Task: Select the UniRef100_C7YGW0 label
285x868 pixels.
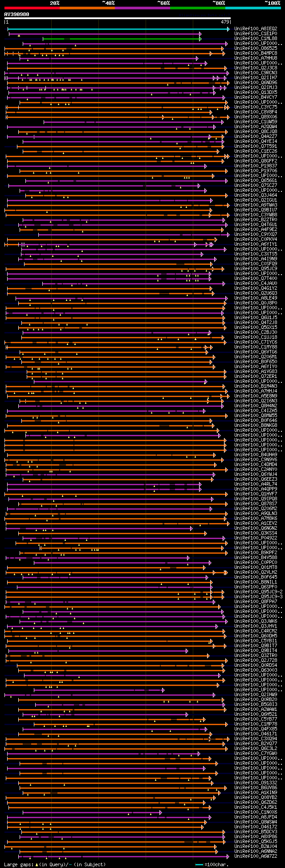Action: click(x=256, y=753)
